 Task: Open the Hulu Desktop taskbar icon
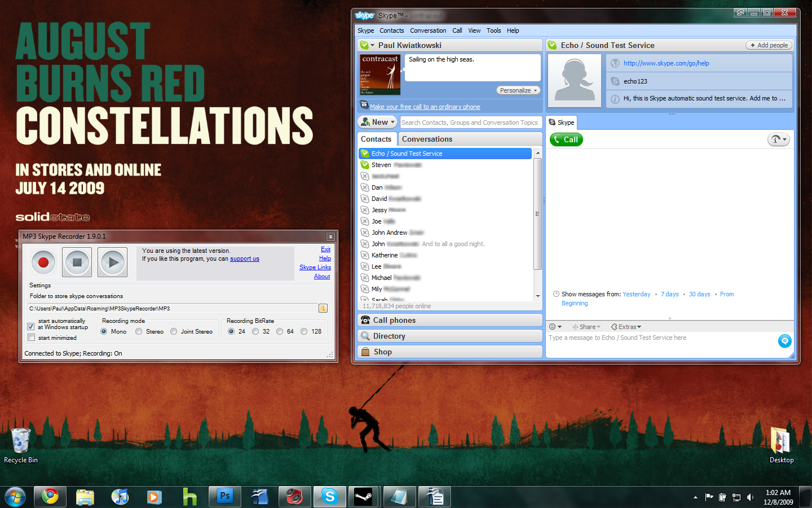pos(190,497)
